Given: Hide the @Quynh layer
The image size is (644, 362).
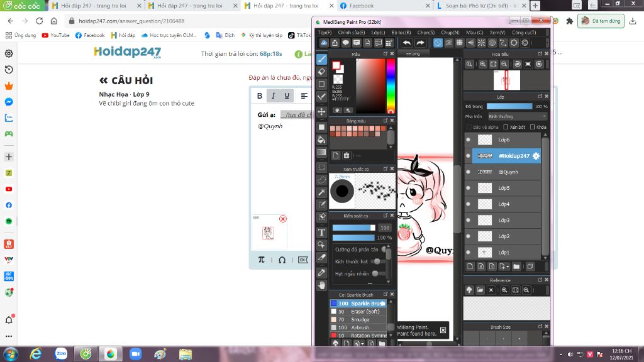Looking at the screenshot, I should (x=468, y=172).
